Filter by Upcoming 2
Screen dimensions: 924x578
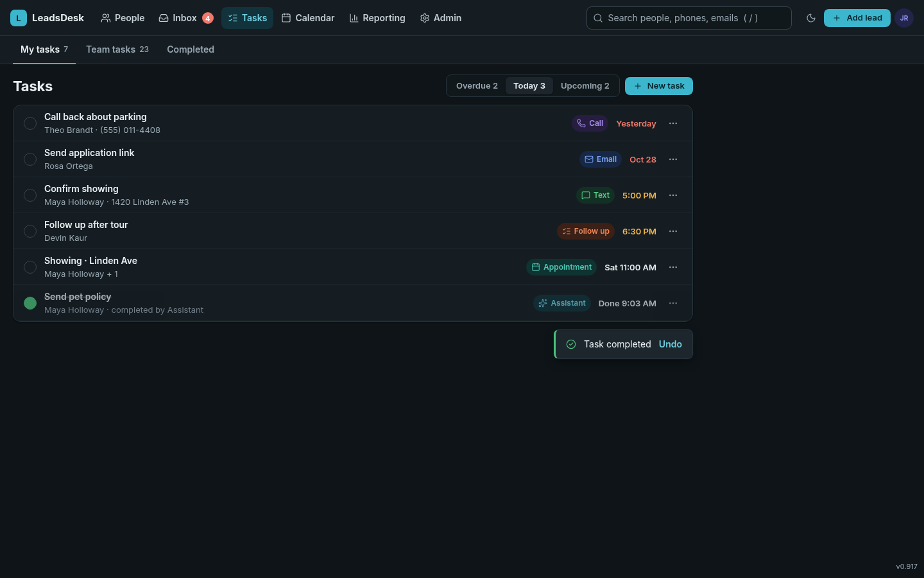[x=585, y=86]
